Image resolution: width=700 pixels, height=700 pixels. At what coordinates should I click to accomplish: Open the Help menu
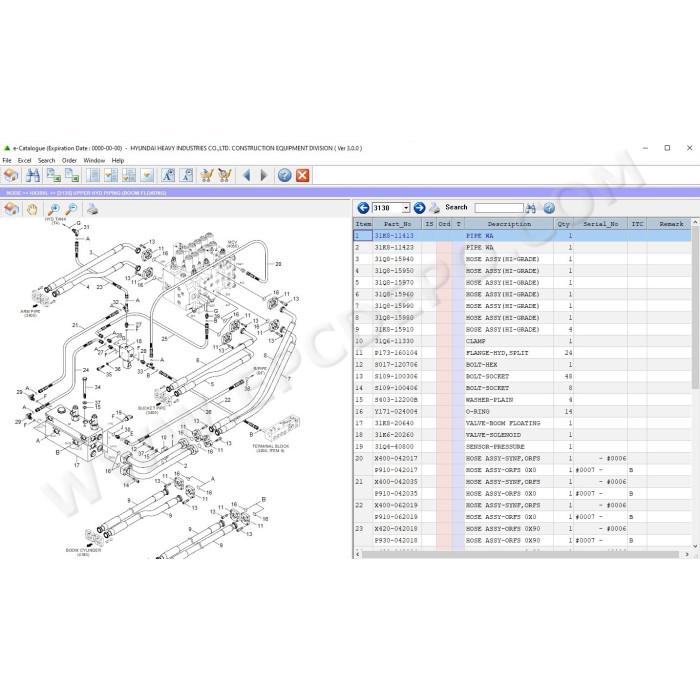117,160
